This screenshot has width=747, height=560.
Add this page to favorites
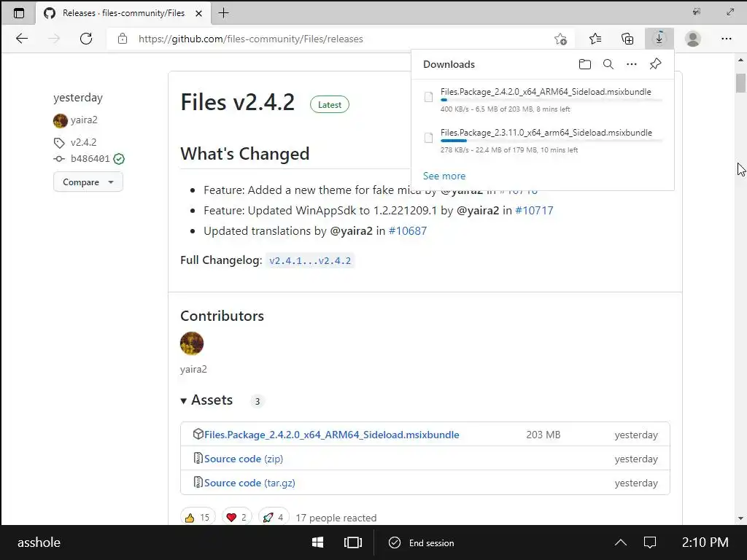click(561, 39)
